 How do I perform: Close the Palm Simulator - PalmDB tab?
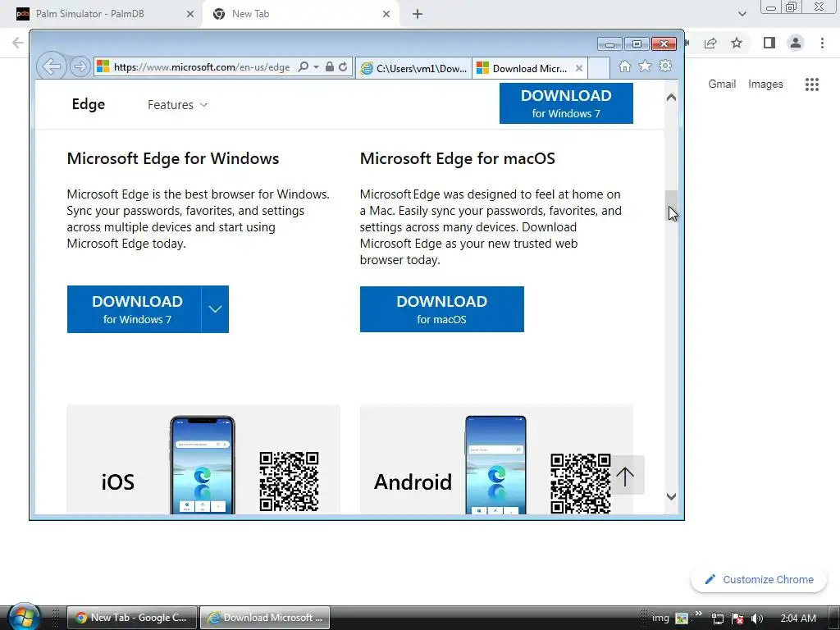pos(190,14)
